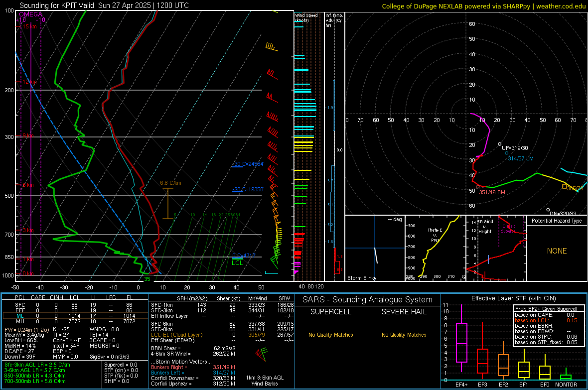Click the 0 C=4717' freezing level label

(x=244, y=256)
